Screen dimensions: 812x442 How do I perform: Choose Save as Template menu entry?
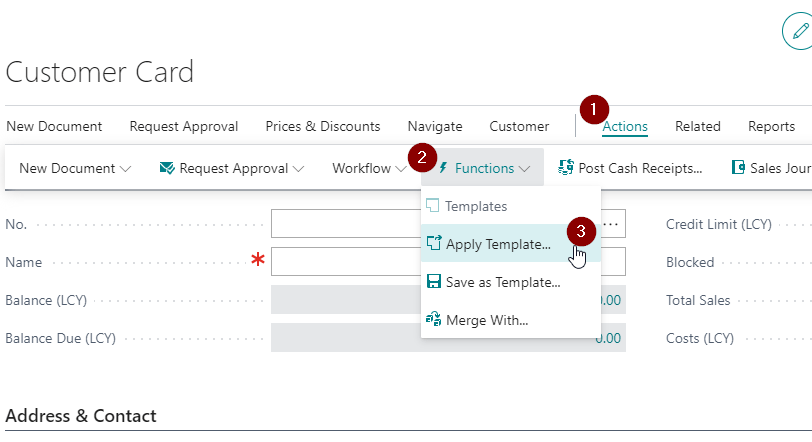coord(502,282)
